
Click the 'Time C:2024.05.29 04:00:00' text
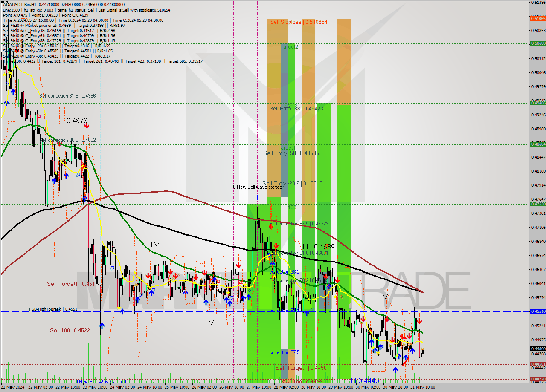(138, 20)
